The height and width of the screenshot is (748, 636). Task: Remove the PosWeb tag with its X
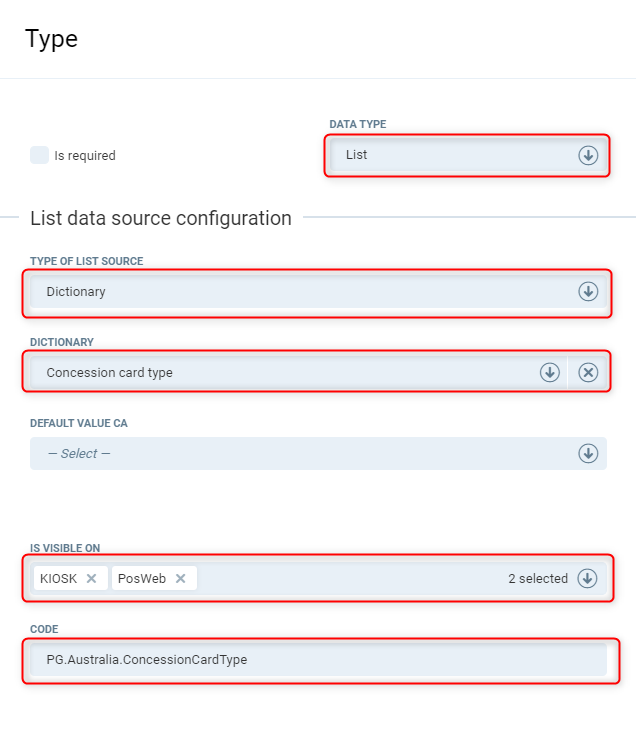180,578
